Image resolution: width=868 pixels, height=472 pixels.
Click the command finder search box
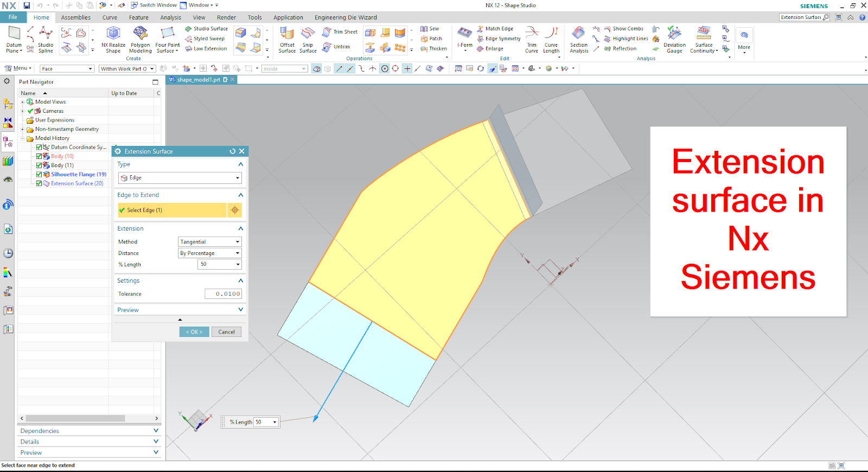point(805,17)
